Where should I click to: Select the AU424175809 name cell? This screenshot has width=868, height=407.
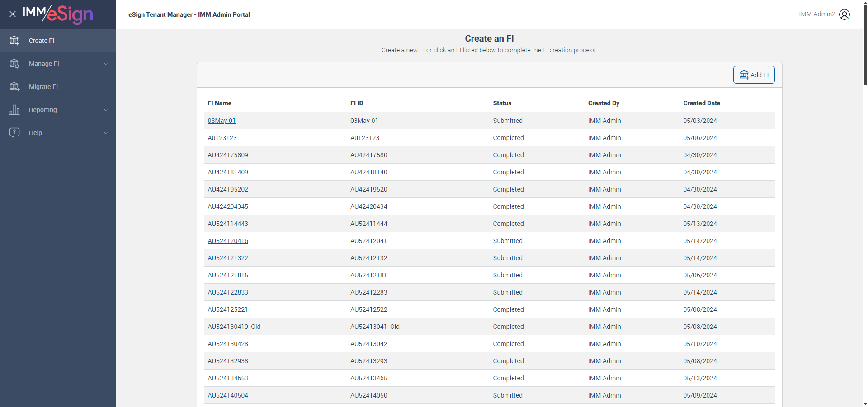point(228,155)
